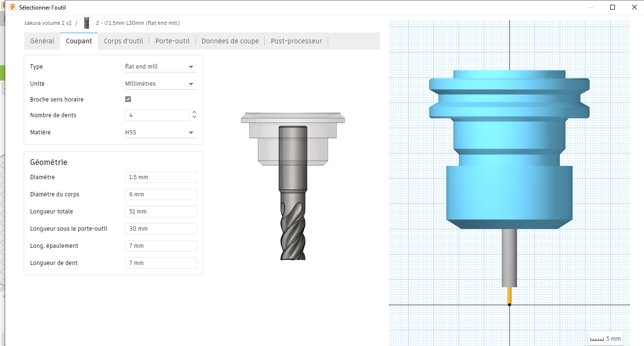Click the Type label
Viewport: 644px width, 346px height.
tap(36, 67)
